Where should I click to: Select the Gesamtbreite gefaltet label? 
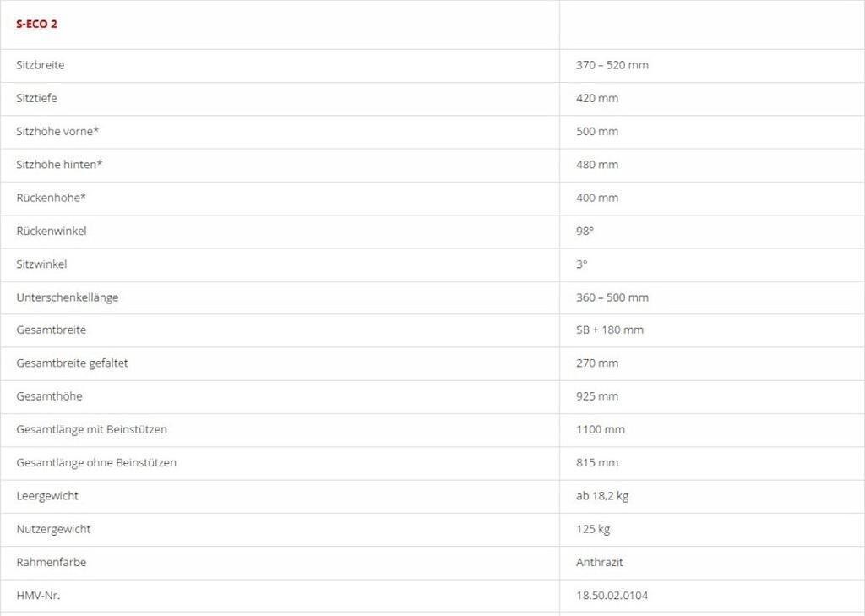[73, 363]
